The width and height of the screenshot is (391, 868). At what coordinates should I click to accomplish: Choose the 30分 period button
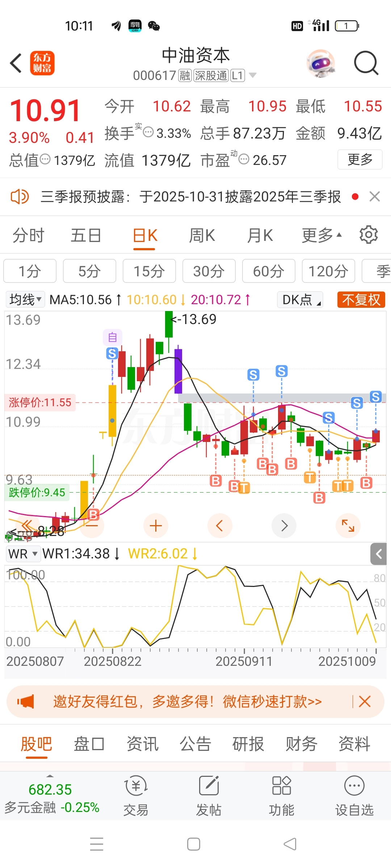(x=209, y=271)
